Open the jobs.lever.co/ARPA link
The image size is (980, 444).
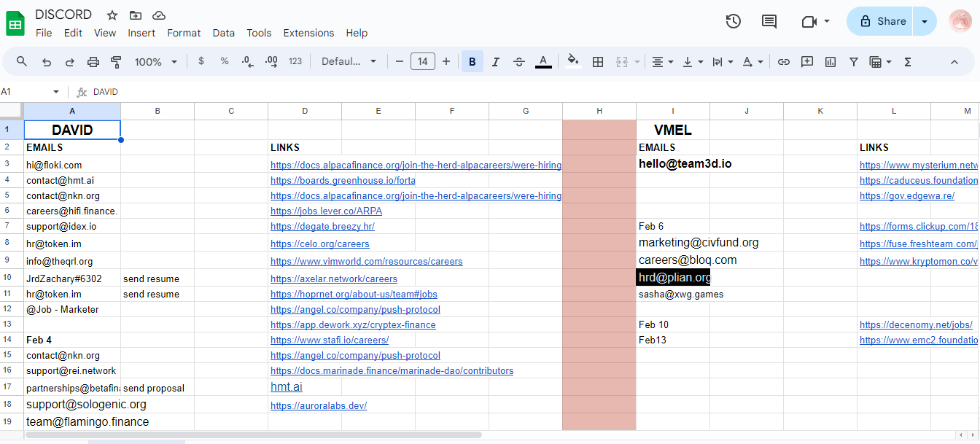point(326,211)
